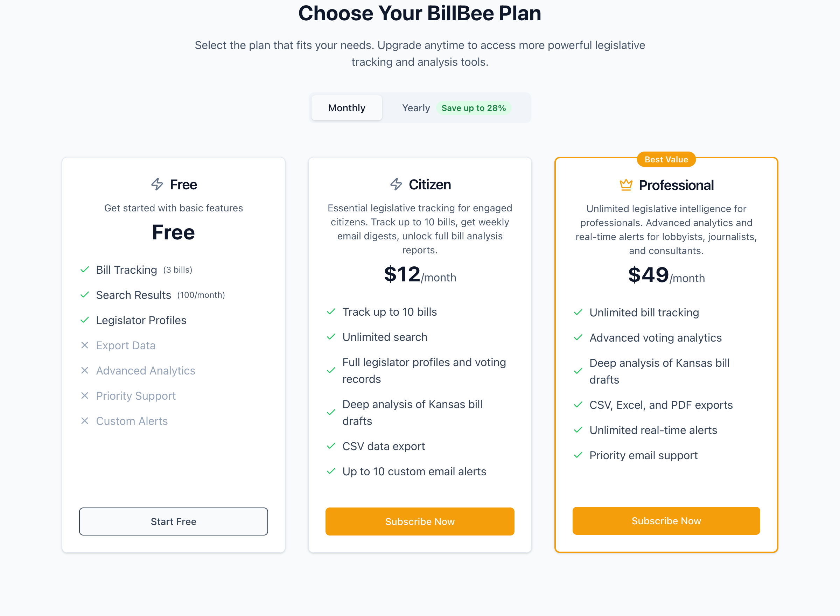840x616 pixels.
Task: Click the Priority Support feature row
Action: pyautogui.click(x=136, y=395)
